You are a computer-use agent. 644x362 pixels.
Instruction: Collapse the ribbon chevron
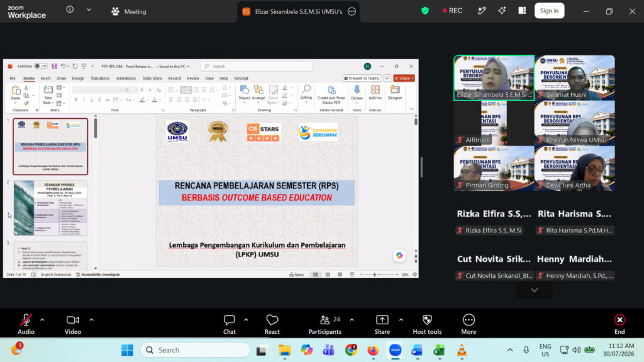point(411,109)
